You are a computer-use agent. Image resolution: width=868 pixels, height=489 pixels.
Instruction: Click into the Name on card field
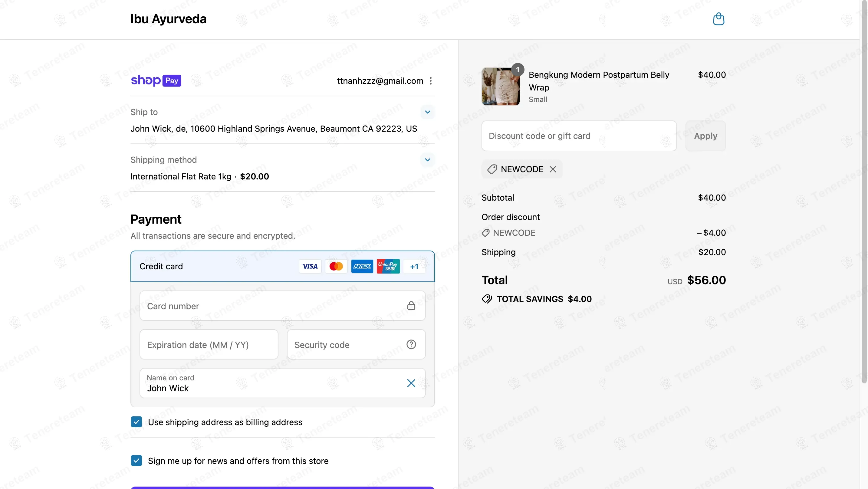coord(282,383)
